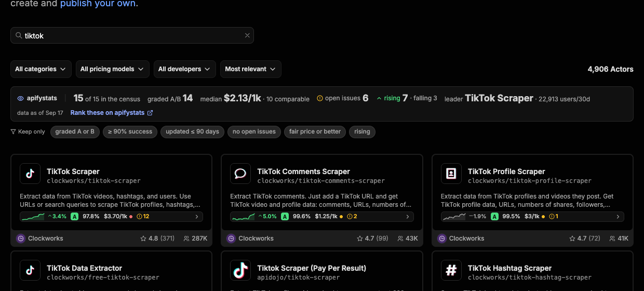Open the Most relevant sort dropdown
The width and height of the screenshot is (644, 291).
click(251, 69)
